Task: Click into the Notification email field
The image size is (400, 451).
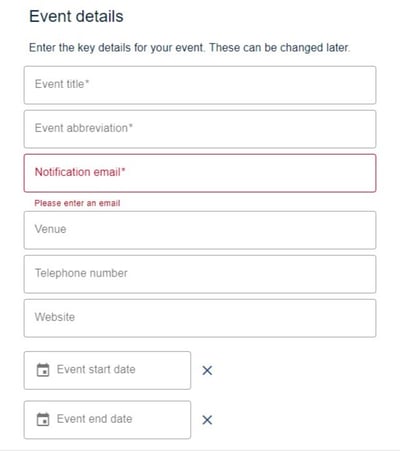Action: pyautogui.click(x=200, y=173)
